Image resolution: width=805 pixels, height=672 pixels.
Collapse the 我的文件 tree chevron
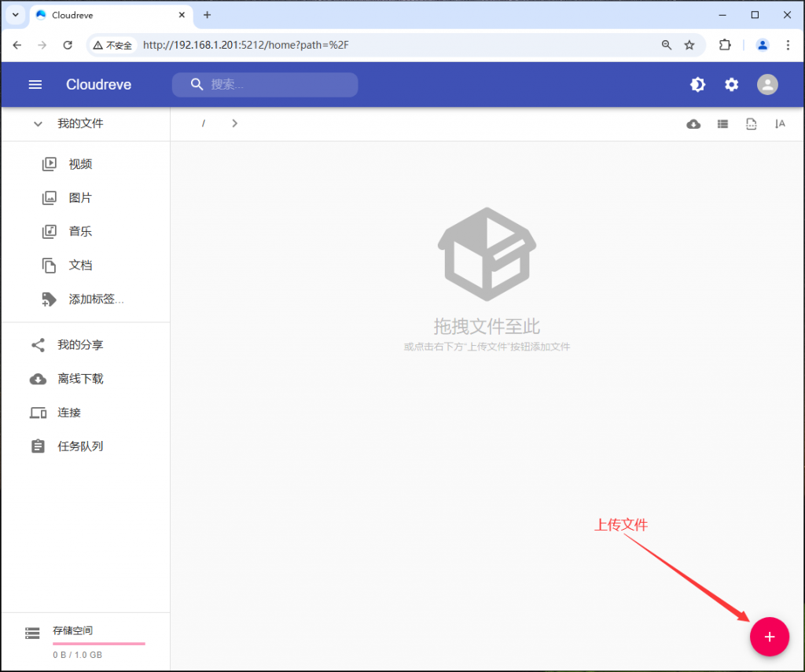(x=38, y=123)
